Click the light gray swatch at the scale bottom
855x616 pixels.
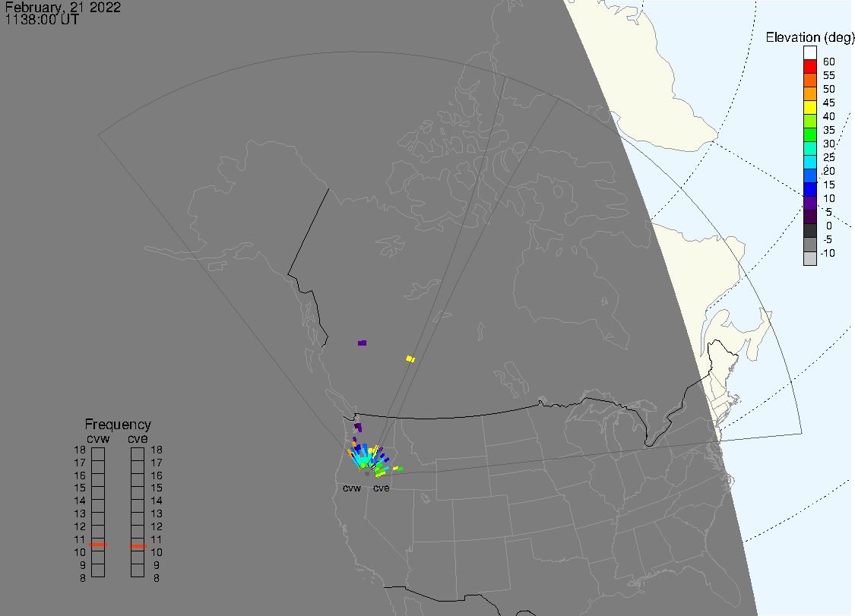point(809,258)
